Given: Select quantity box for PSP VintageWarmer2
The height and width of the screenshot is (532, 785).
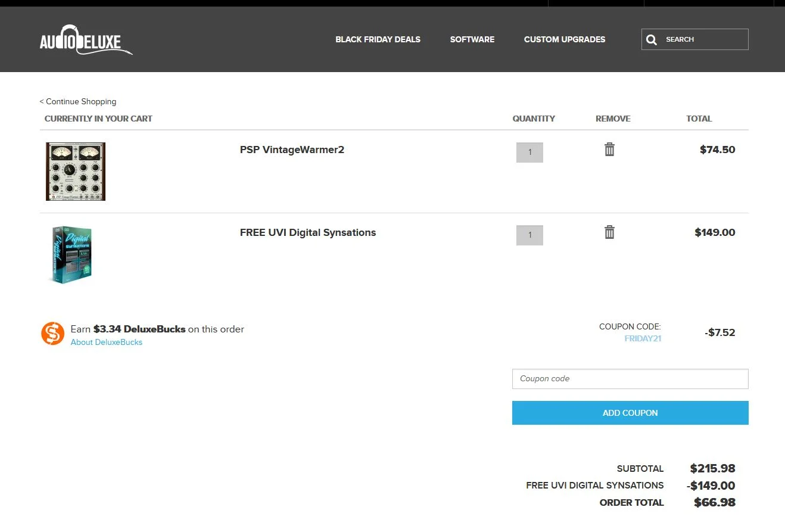Looking at the screenshot, I should (529, 153).
